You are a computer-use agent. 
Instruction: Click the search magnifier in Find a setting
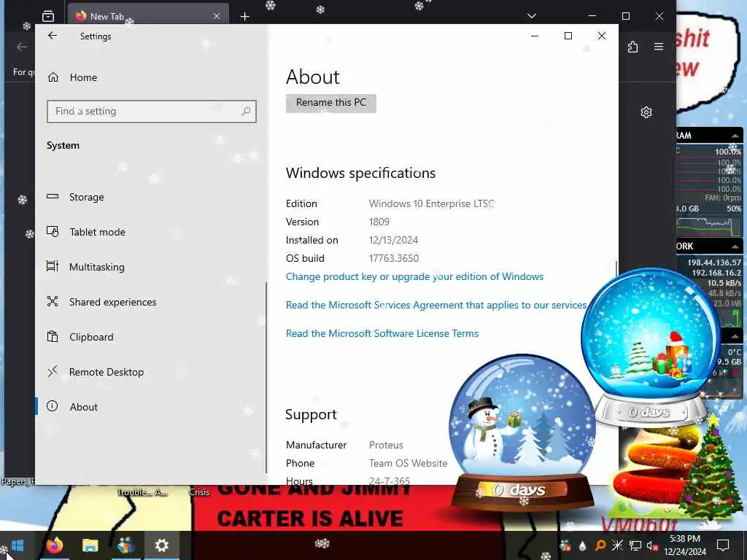tap(246, 112)
